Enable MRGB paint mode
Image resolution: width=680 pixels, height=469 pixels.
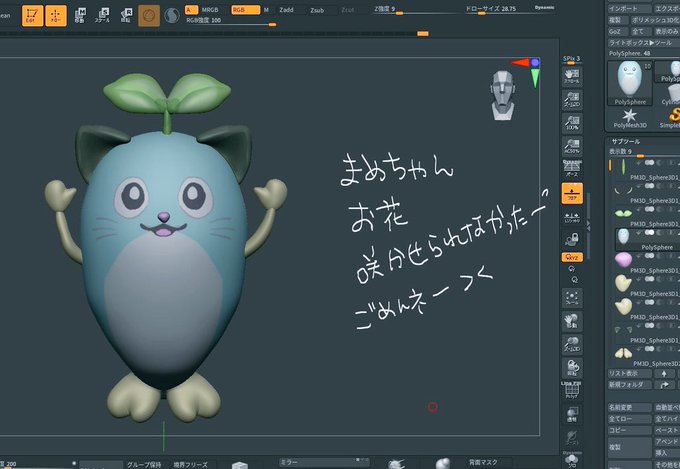[210, 10]
